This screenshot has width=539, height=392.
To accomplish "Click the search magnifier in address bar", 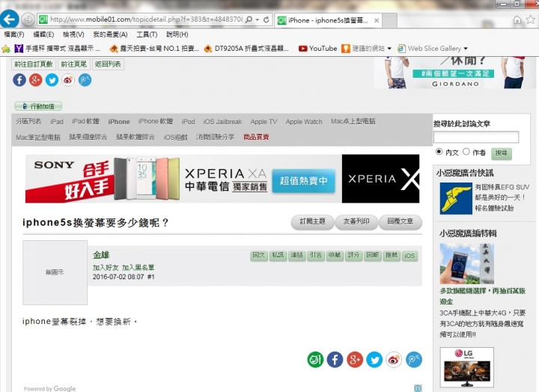I will tap(249, 19).
